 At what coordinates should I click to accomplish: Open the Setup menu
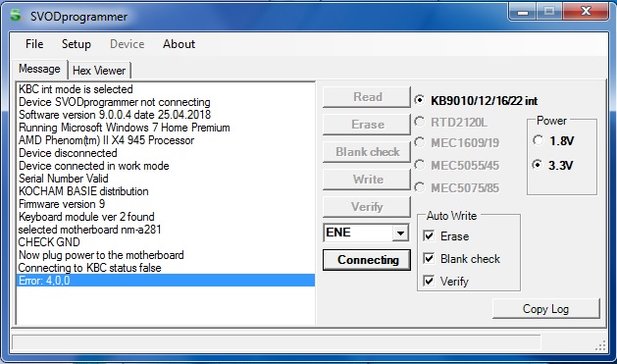pyautogui.click(x=77, y=44)
